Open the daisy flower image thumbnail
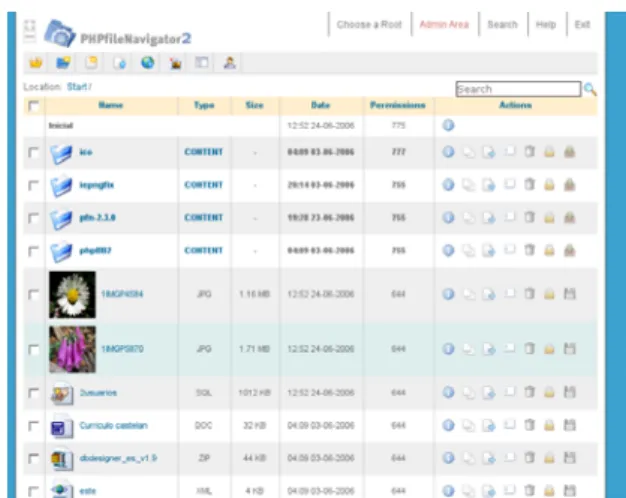This screenshot has width=626, height=498. [72, 295]
